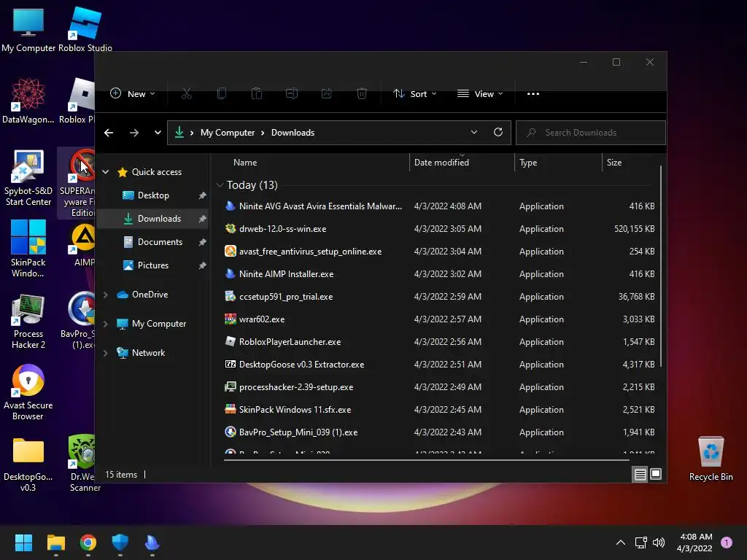This screenshot has width=747, height=560.
Task: Open the clock showing 4:08 AM
Action: tap(695, 542)
